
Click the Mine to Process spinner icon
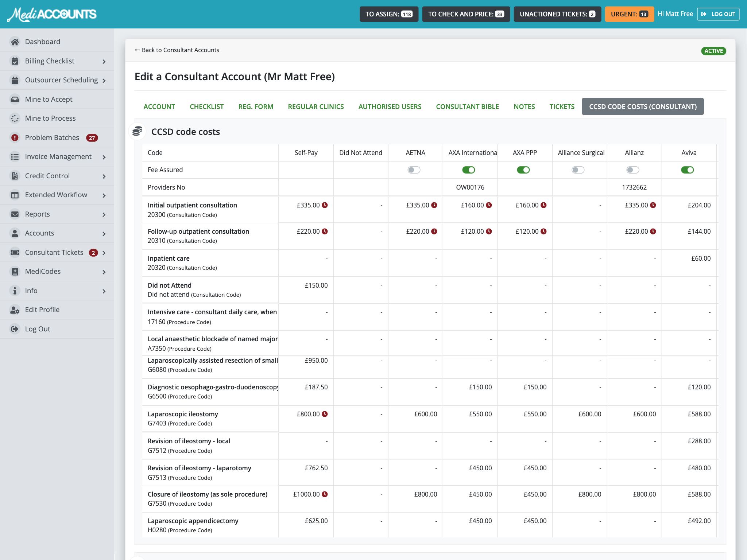pos(15,118)
